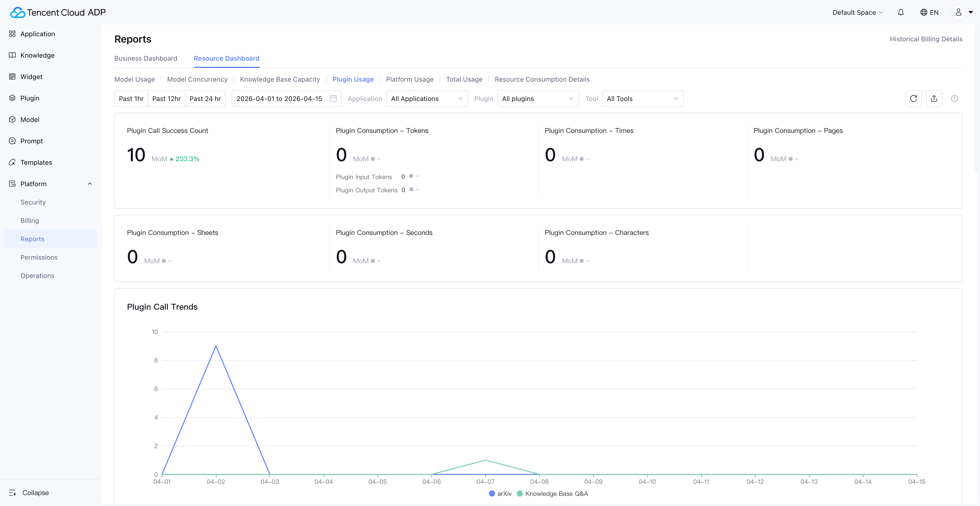The height and width of the screenshot is (506, 980).
Task: Open the All Applications dropdown
Action: click(x=426, y=98)
